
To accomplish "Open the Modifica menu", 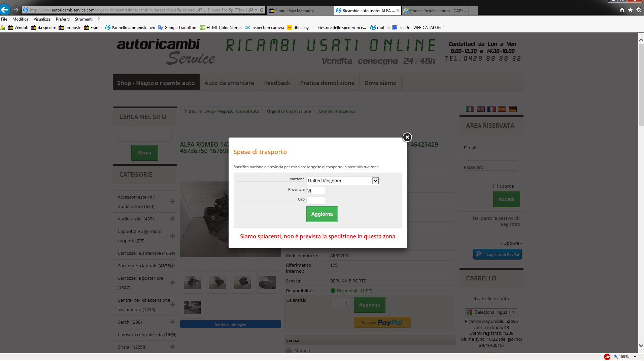I will point(21,19).
